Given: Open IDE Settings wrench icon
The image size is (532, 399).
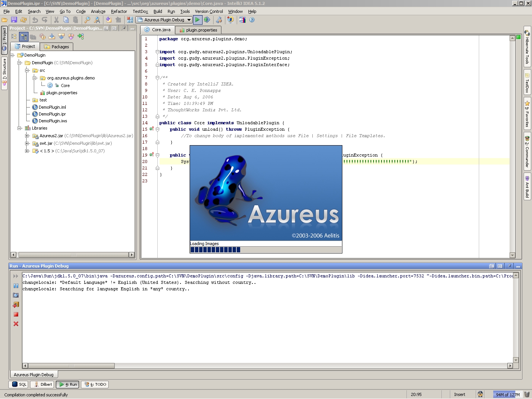Looking at the screenshot, I should point(219,20).
